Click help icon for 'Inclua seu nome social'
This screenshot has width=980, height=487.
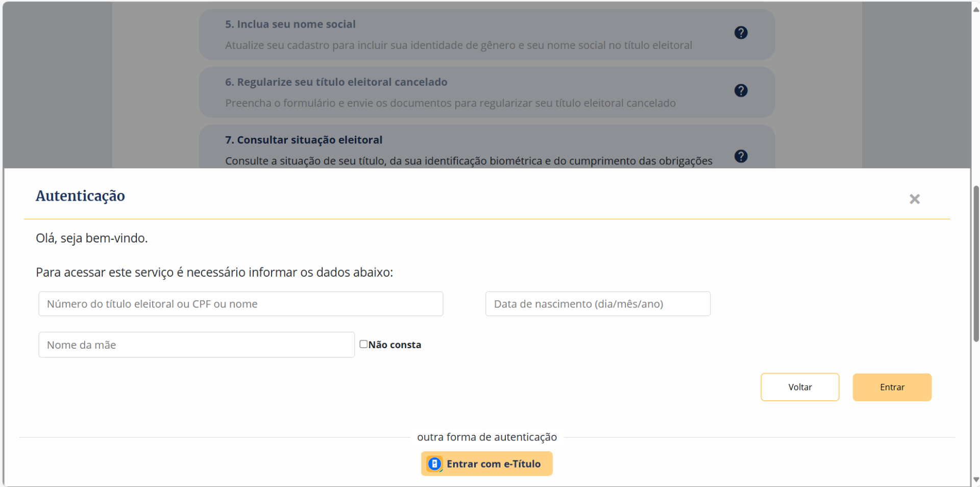pos(741,33)
